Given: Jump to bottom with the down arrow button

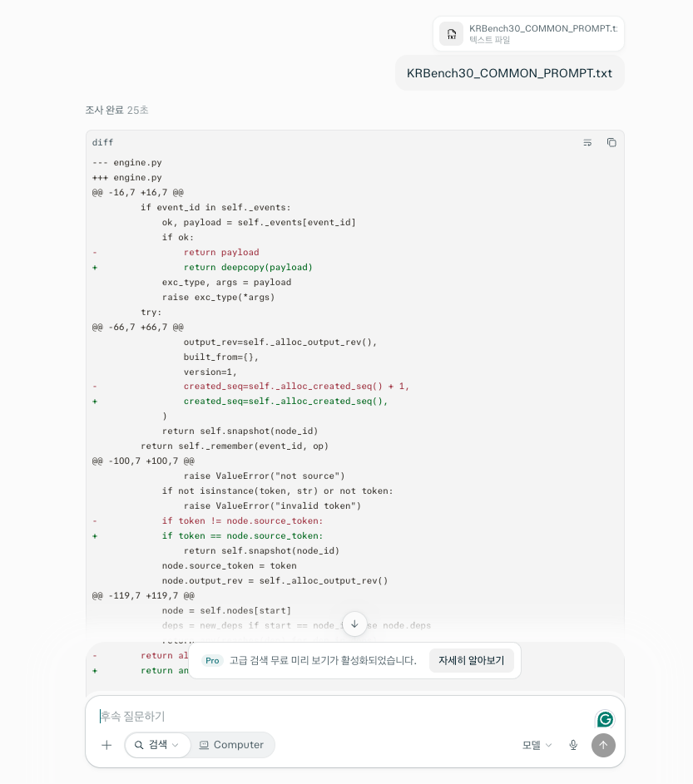Looking at the screenshot, I should (354, 624).
